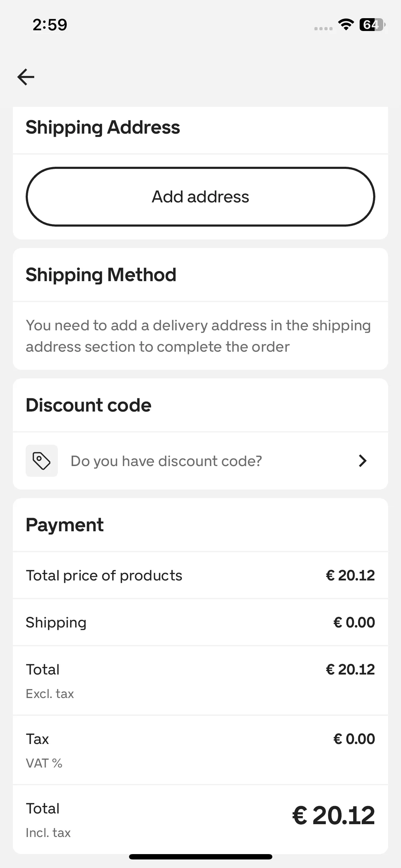The width and height of the screenshot is (401, 868).
Task: Tap the battery indicator icon
Action: [x=372, y=25]
